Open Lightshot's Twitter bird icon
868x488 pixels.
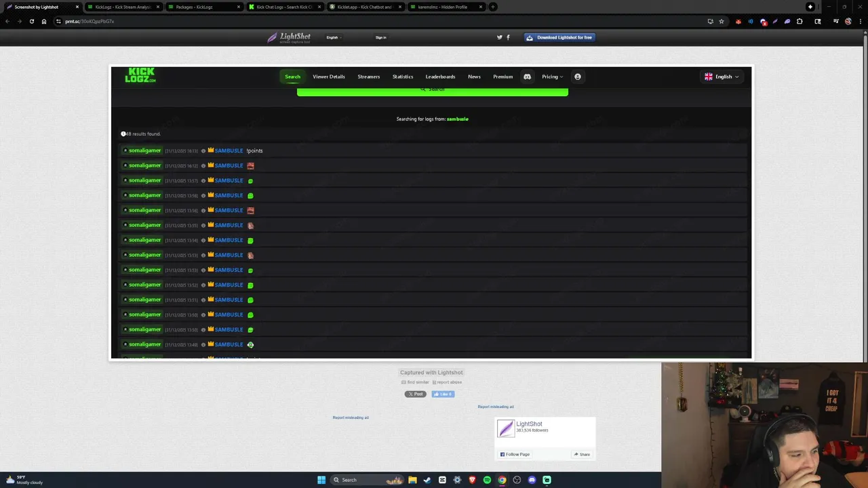click(x=500, y=37)
